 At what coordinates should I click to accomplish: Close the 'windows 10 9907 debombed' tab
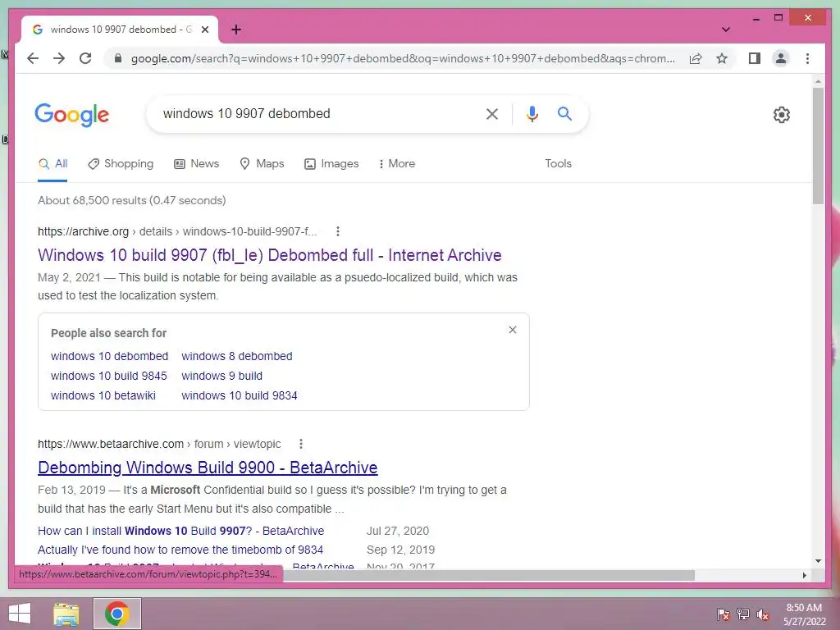204,30
